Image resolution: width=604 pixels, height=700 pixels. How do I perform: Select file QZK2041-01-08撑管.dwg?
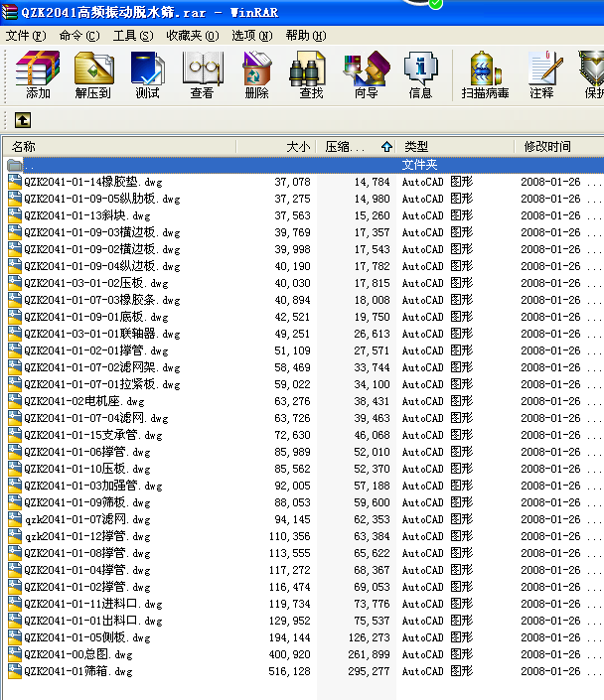(87, 553)
